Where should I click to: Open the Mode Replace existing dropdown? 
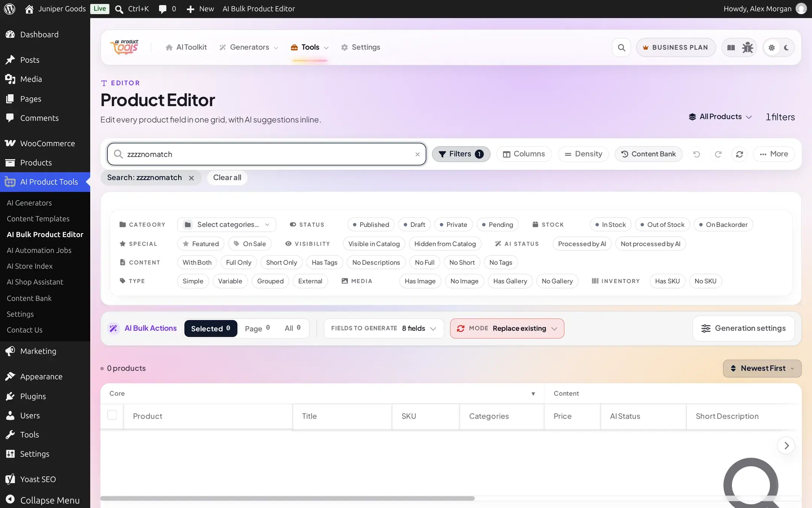coord(507,329)
